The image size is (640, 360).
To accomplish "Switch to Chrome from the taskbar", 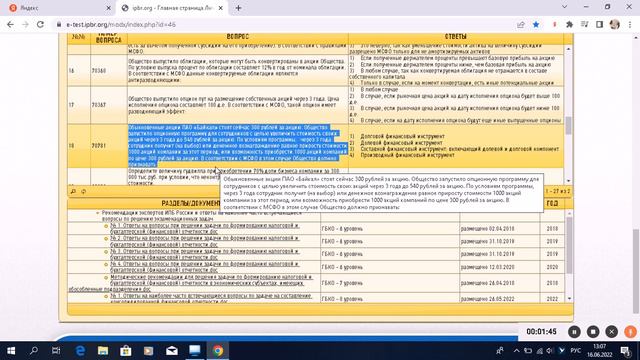I will point(218,351).
